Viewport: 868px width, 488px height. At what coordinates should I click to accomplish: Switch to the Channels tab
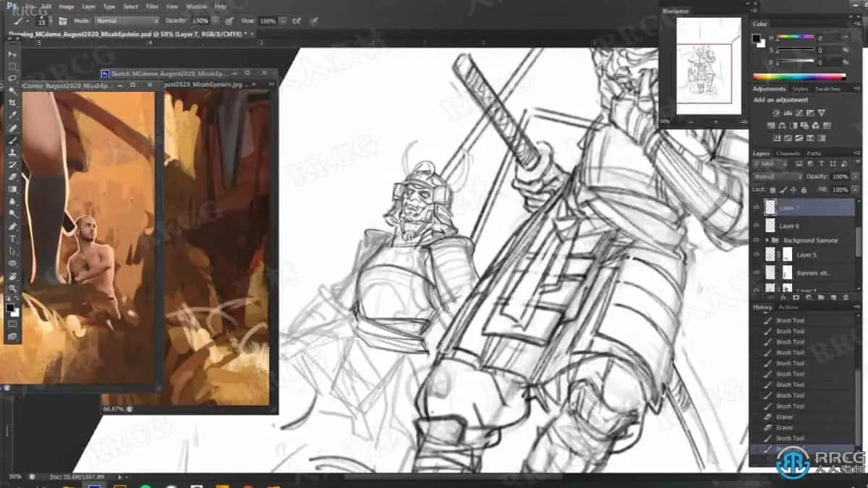pos(788,153)
